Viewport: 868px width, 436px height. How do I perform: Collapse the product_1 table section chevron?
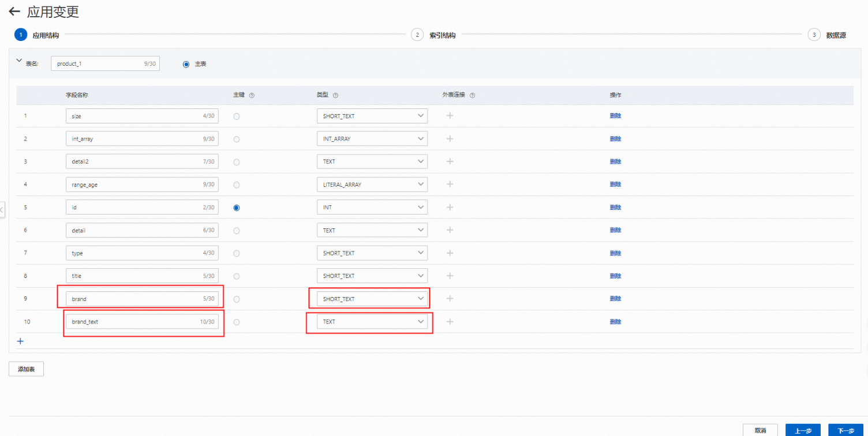tap(19, 61)
